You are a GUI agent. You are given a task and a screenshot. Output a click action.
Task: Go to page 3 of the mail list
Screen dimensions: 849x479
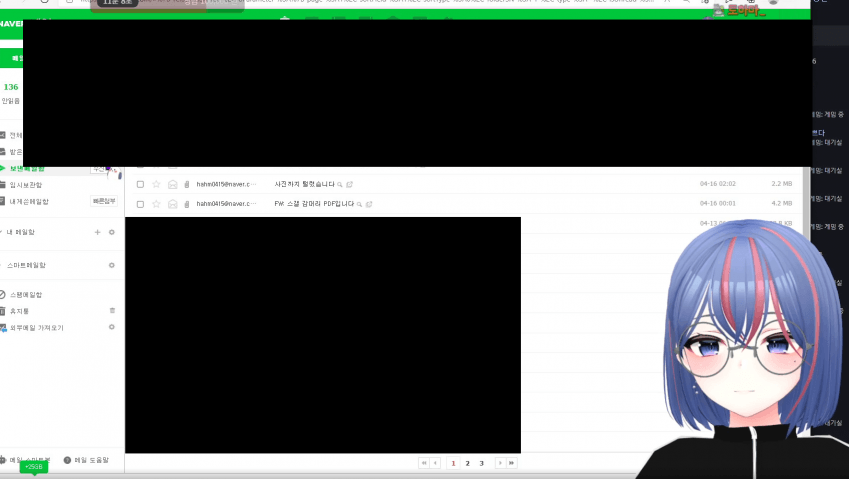(x=481, y=463)
